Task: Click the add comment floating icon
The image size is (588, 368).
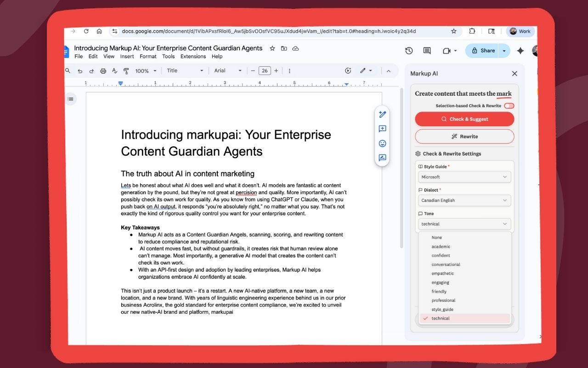Action: [382, 129]
